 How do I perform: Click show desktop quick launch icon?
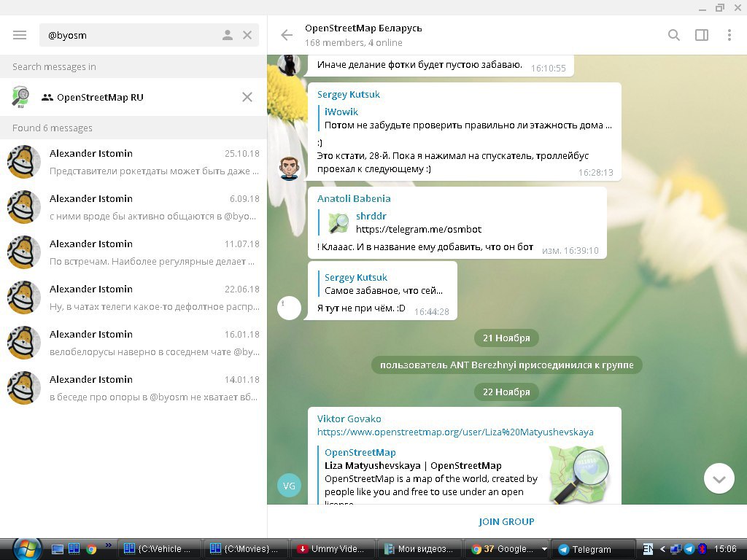click(57, 549)
